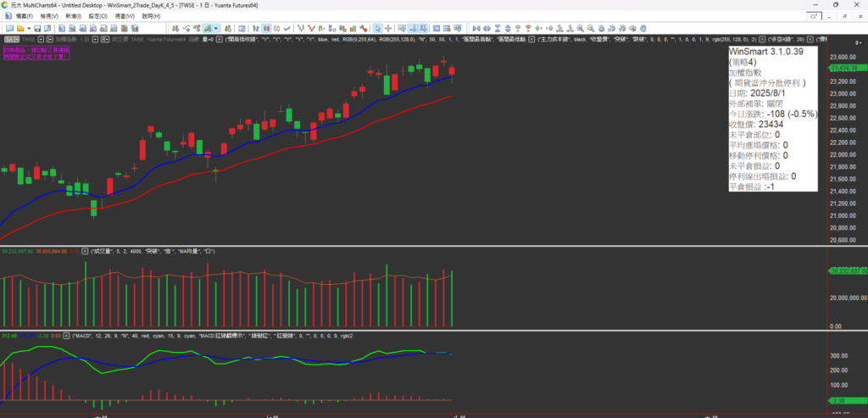Click the 平倉損益 :-1 line
Screen dimensions: 868x418
752,187
